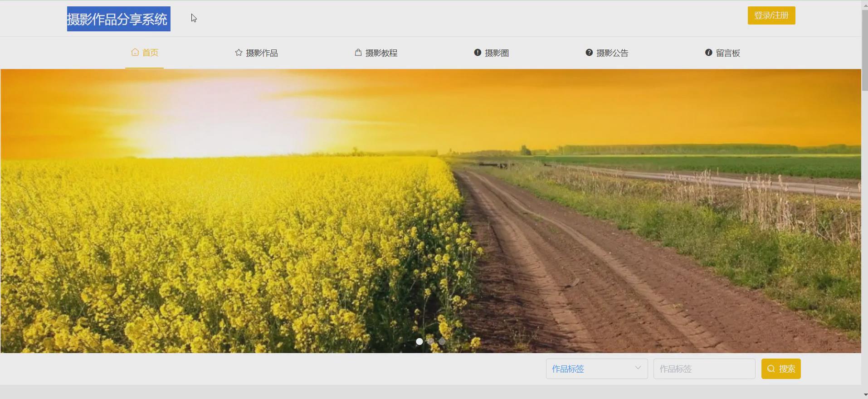Open the 首页 navigation tab
The width and height of the screenshot is (868, 399).
click(x=144, y=53)
